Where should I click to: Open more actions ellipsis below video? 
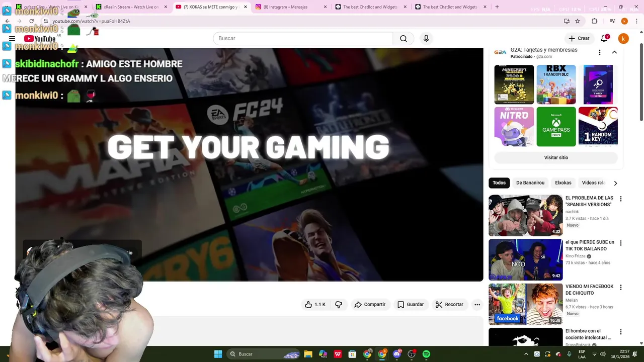click(x=477, y=305)
